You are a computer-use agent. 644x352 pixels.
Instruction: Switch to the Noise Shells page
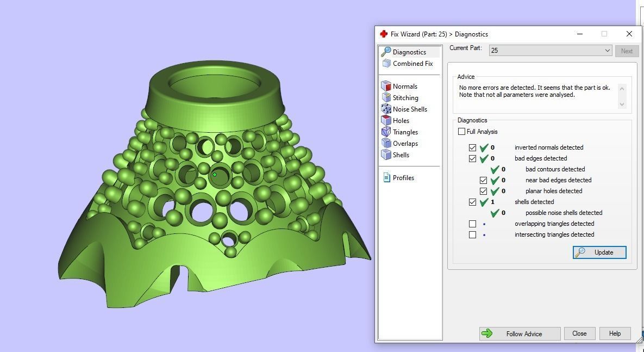point(410,109)
